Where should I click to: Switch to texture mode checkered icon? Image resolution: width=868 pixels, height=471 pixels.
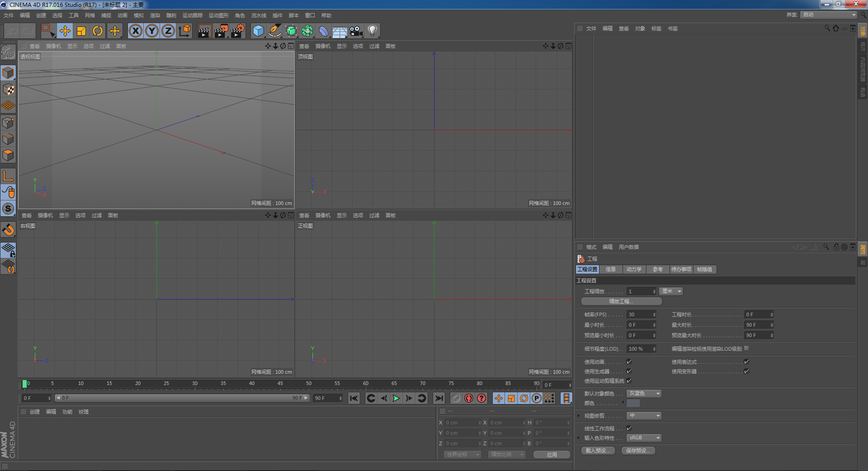click(8, 89)
